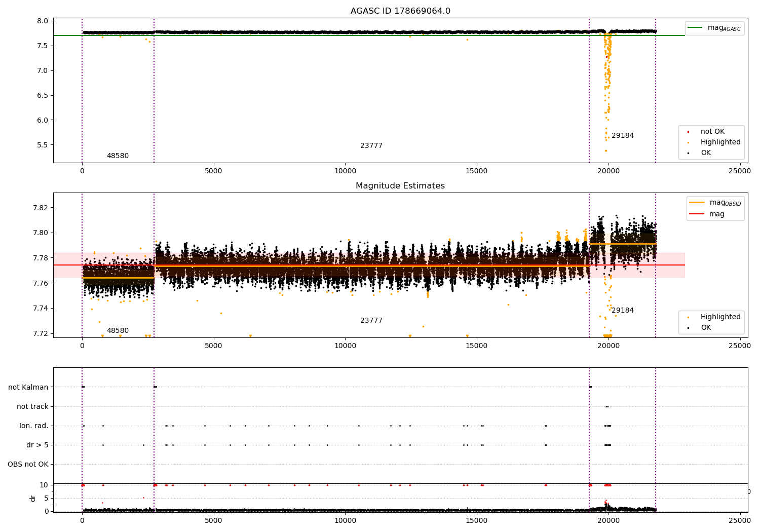Click the "7.76" y-axis tick label
This screenshot has height=532, width=760.
coord(41,283)
